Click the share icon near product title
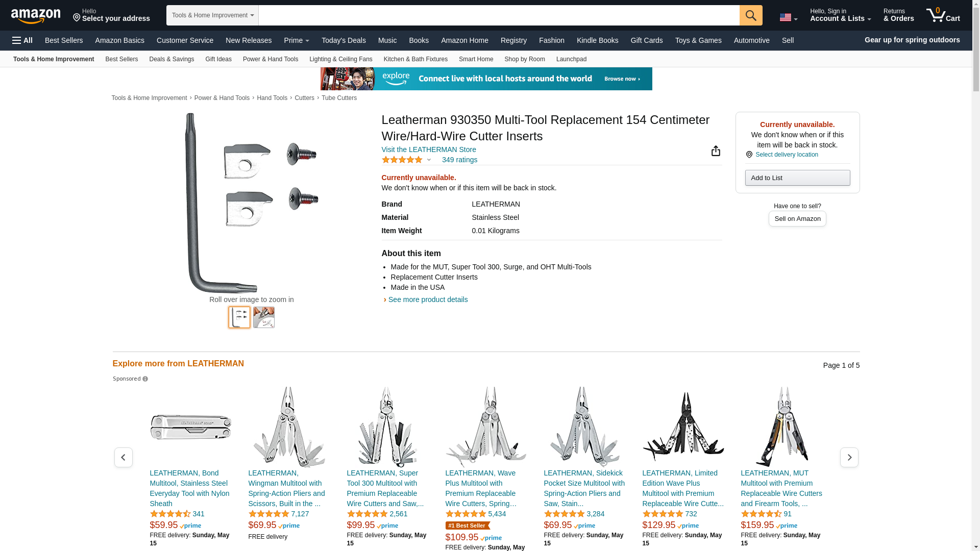980x551 pixels. (716, 151)
